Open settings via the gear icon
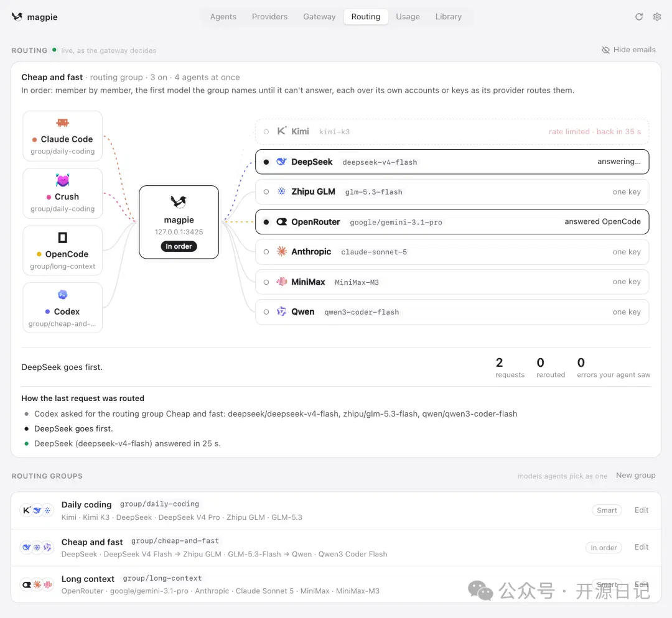Screen dimensions: 672x618 pyautogui.click(x=656, y=17)
